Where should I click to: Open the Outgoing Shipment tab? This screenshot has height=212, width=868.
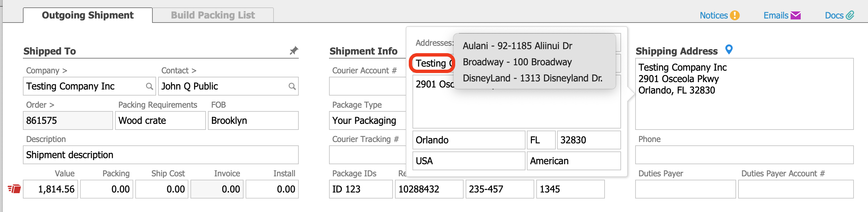click(87, 15)
